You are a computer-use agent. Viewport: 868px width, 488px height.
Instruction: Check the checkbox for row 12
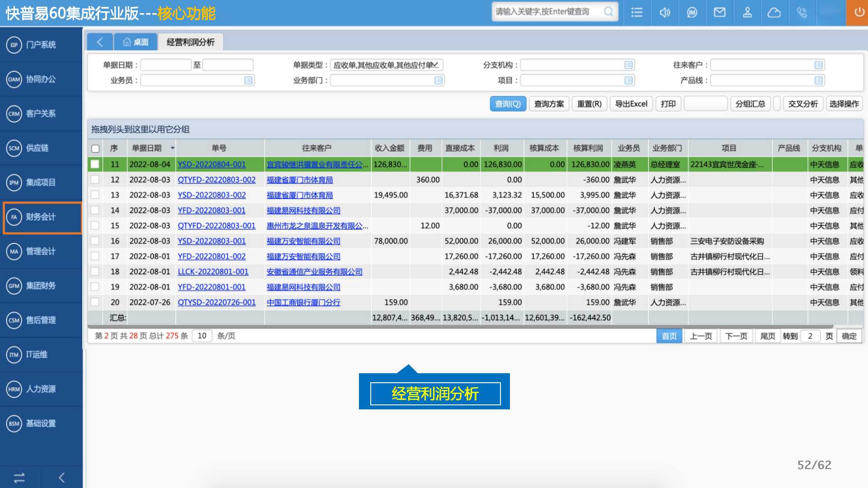95,180
